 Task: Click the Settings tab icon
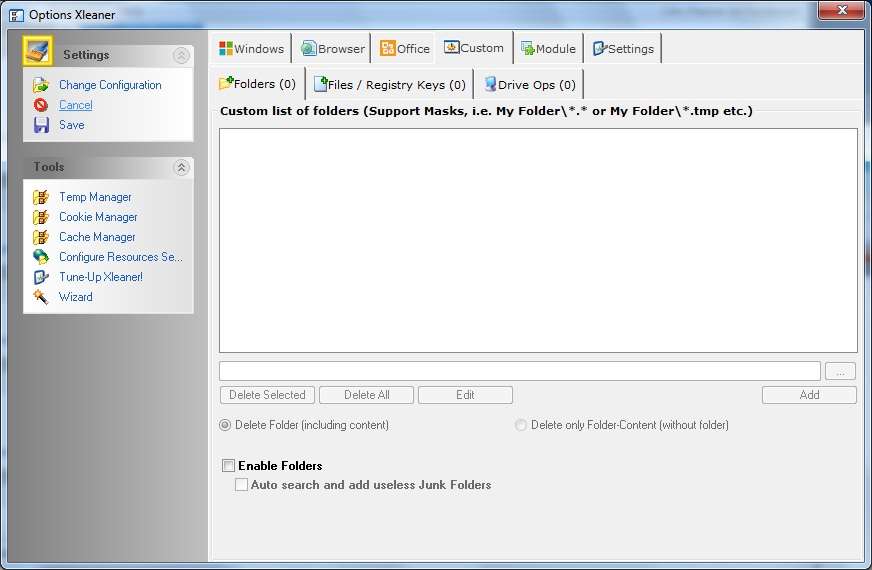(600, 48)
